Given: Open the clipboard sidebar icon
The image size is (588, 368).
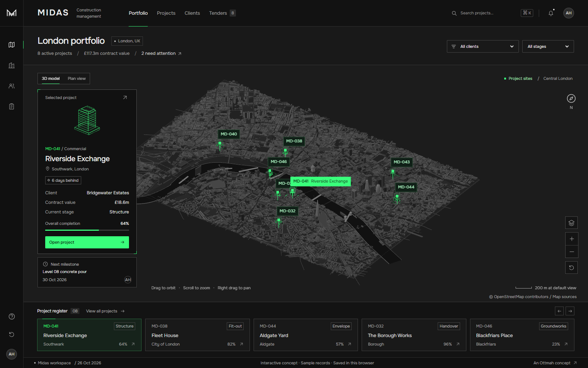Looking at the screenshot, I should tap(12, 106).
